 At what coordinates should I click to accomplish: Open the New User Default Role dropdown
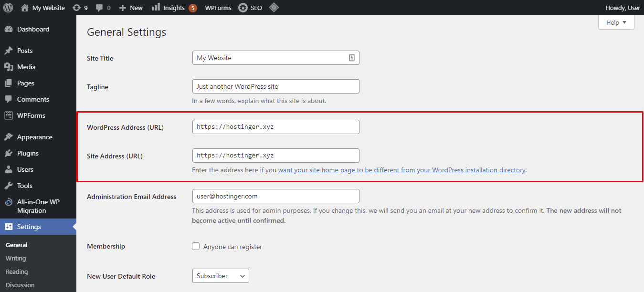pyautogui.click(x=220, y=276)
